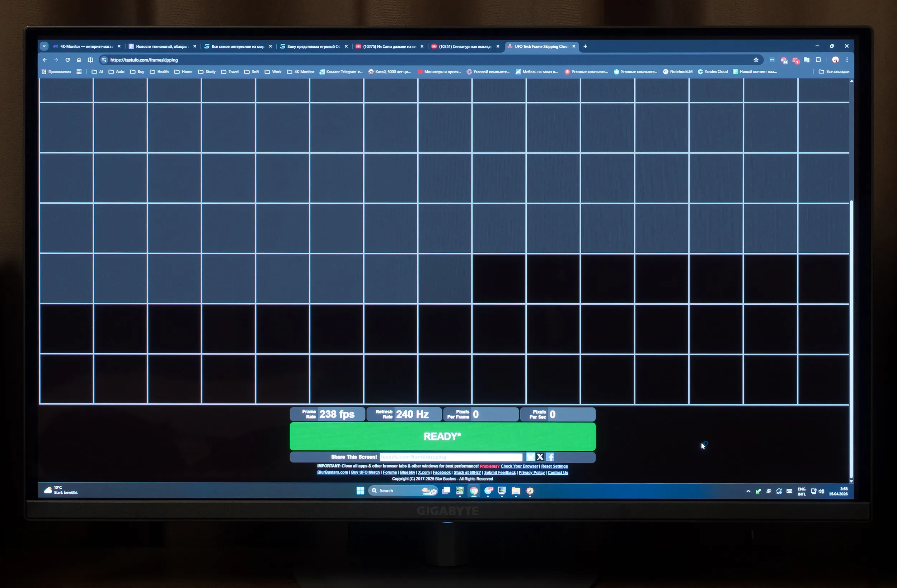The image size is (897, 588).
Task: Open browser three-dot menu
Action: click(x=847, y=60)
